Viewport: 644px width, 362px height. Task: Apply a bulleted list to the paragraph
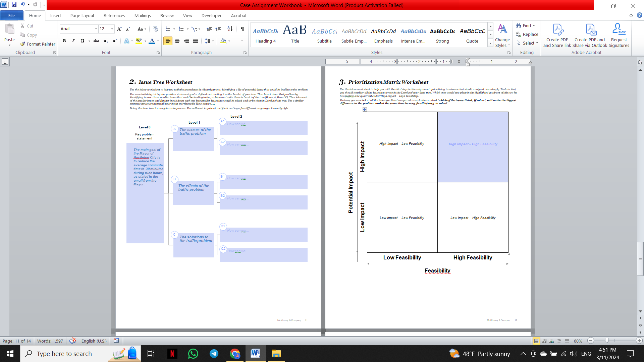pyautogui.click(x=168, y=29)
